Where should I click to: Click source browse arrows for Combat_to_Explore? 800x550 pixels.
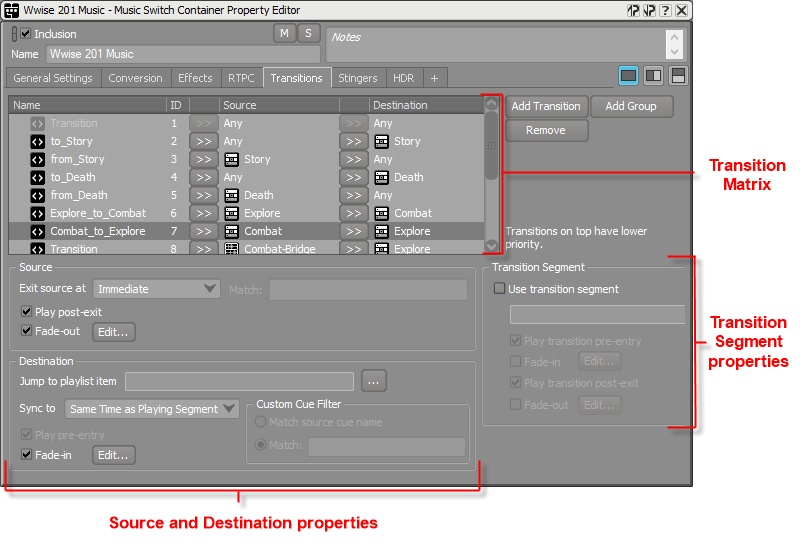pyautogui.click(x=204, y=231)
